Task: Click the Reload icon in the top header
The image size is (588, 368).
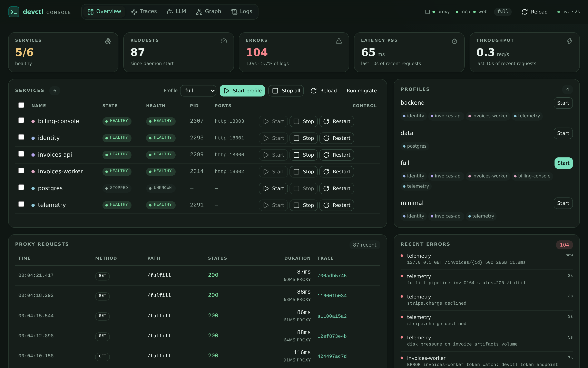Action: pos(525,12)
